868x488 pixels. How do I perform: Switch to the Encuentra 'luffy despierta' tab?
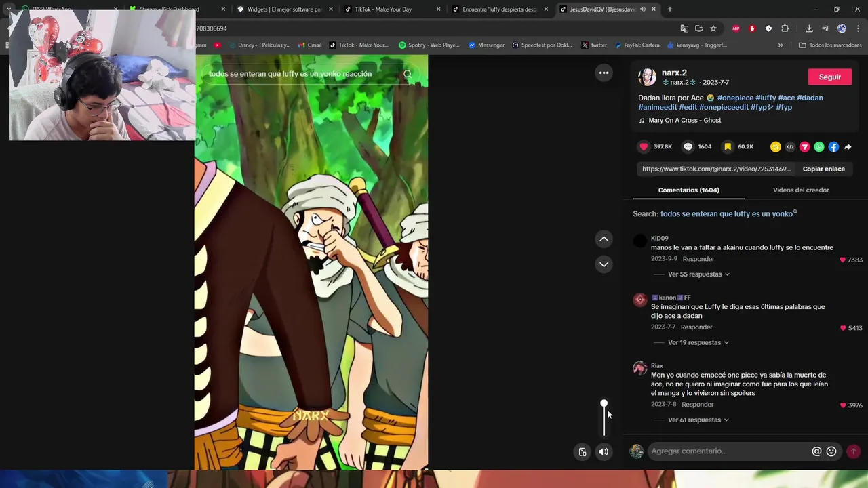(500, 9)
